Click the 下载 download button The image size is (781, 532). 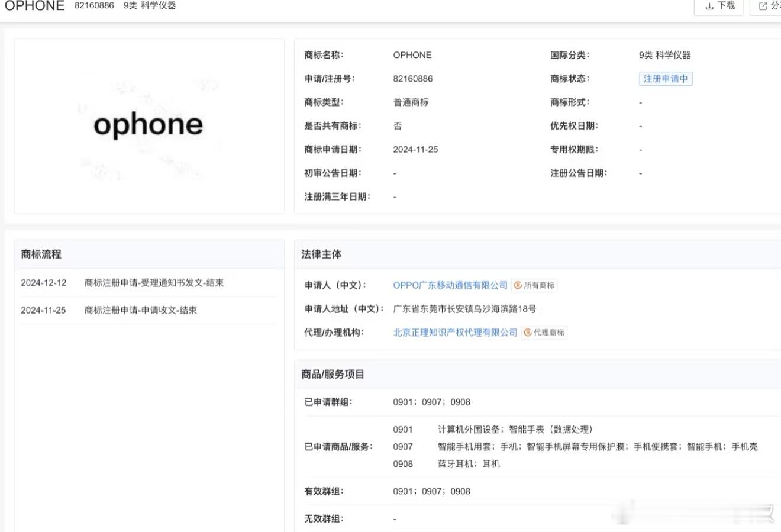pos(720,6)
